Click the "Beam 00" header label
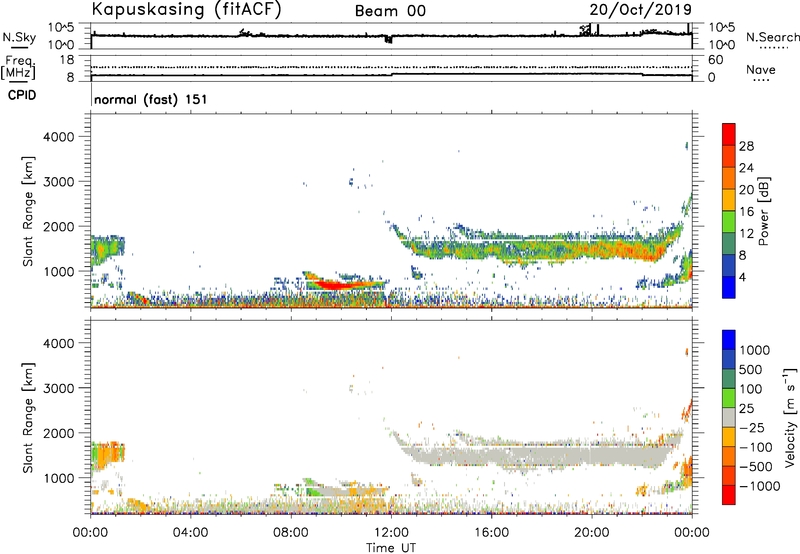This screenshot has width=800, height=554. (x=390, y=11)
